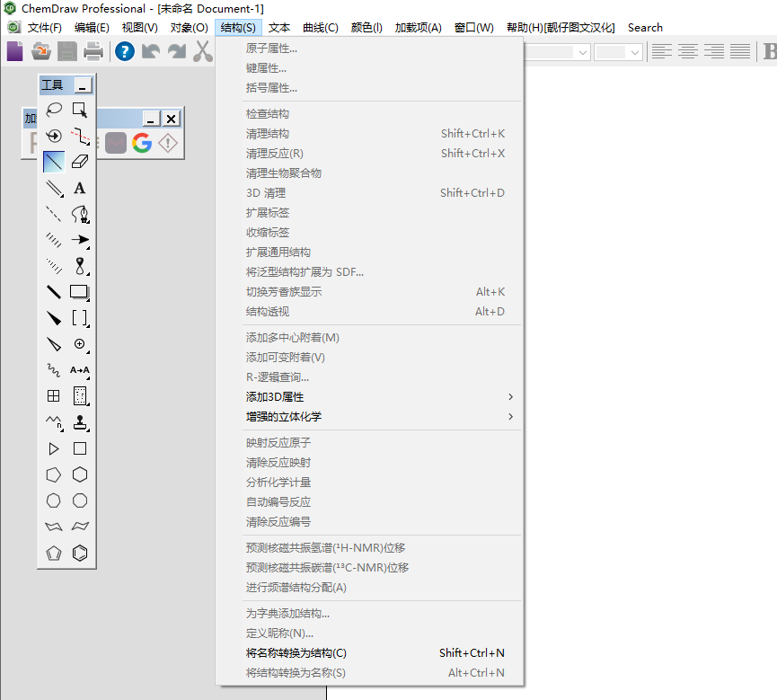This screenshot has width=777, height=700.
Task: Open the 窗口(W) menu
Action: 474,28
